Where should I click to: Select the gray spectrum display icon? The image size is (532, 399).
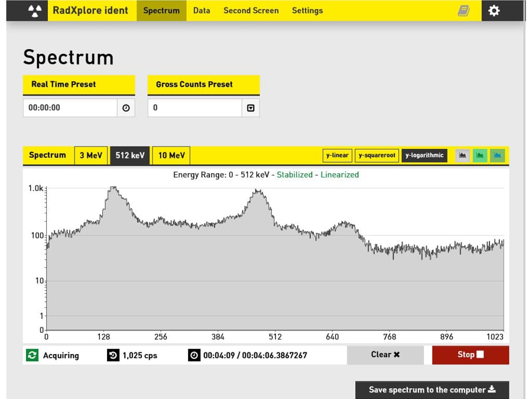coord(462,155)
